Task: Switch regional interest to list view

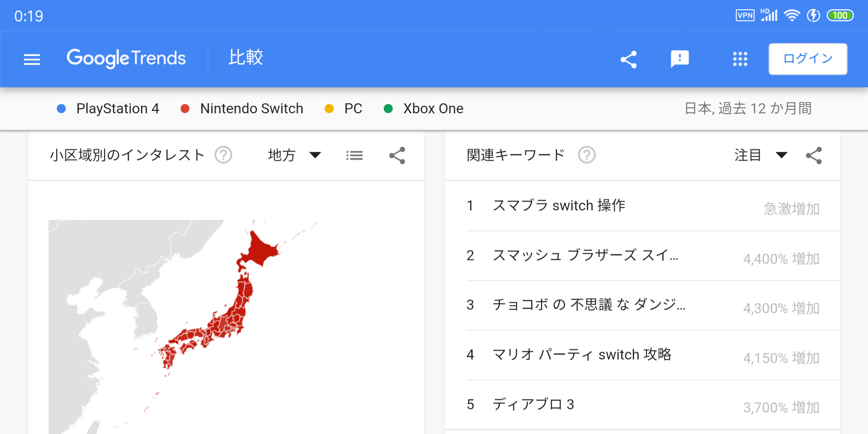Action: click(x=354, y=156)
